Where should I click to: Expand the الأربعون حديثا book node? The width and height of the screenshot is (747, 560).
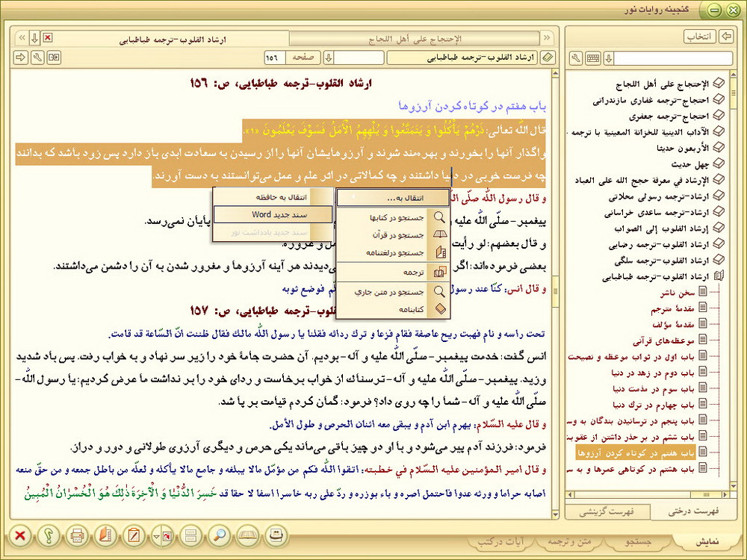[x=719, y=148]
